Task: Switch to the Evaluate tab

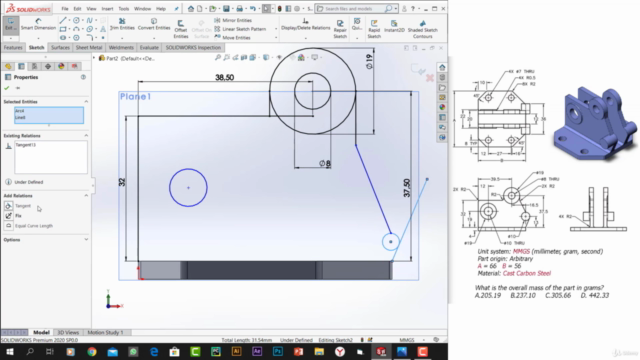Action: tap(149, 48)
